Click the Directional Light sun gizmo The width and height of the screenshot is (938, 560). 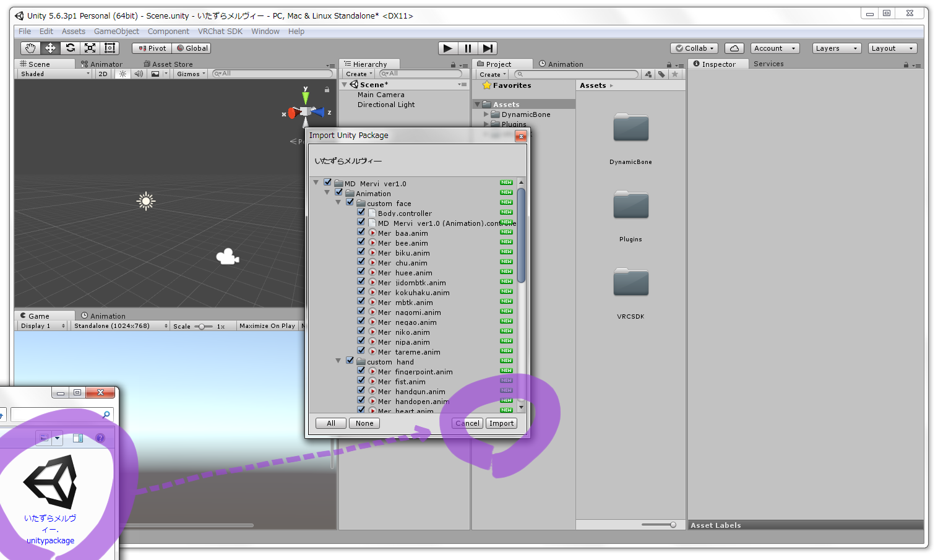146,200
